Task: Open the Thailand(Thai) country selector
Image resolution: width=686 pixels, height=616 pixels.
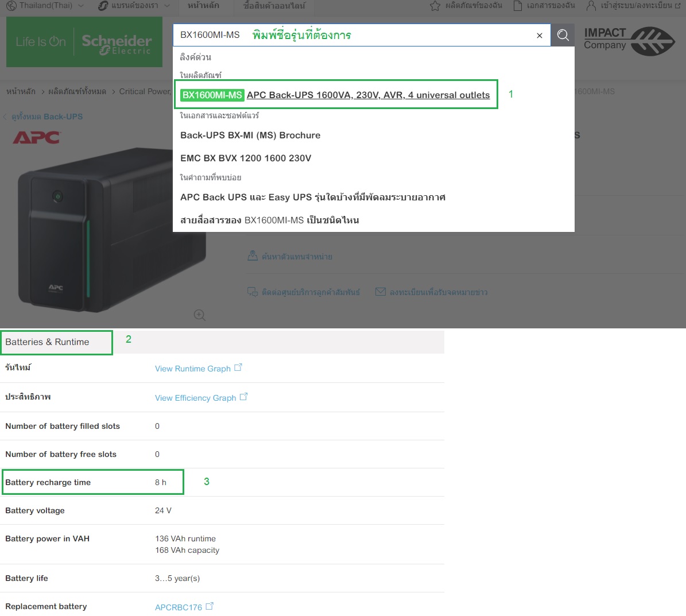Action: click(x=45, y=6)
